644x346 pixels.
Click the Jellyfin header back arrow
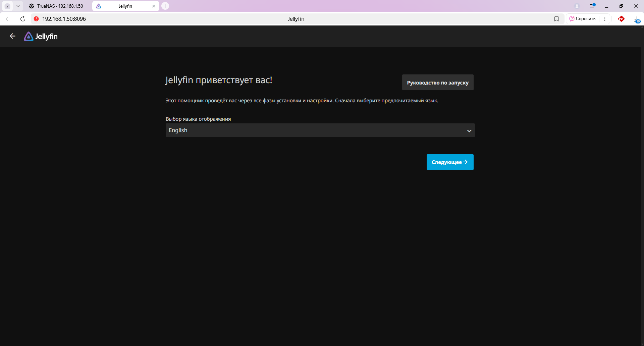click(12, 36)
